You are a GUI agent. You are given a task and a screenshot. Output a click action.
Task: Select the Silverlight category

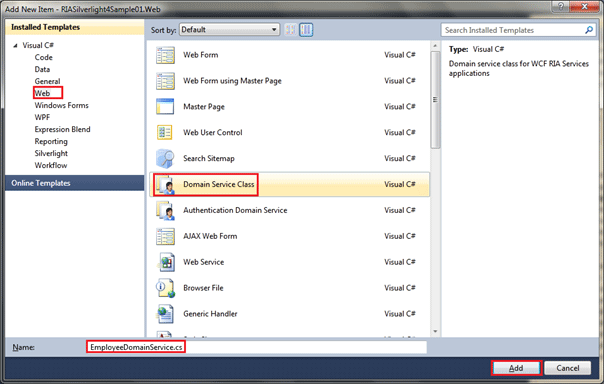[51, 153]
